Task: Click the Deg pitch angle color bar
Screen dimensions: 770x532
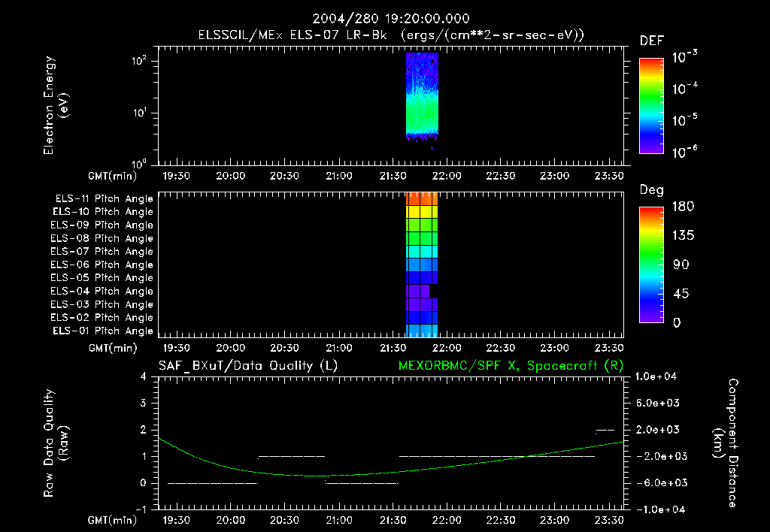Action: tap(651, 264)
